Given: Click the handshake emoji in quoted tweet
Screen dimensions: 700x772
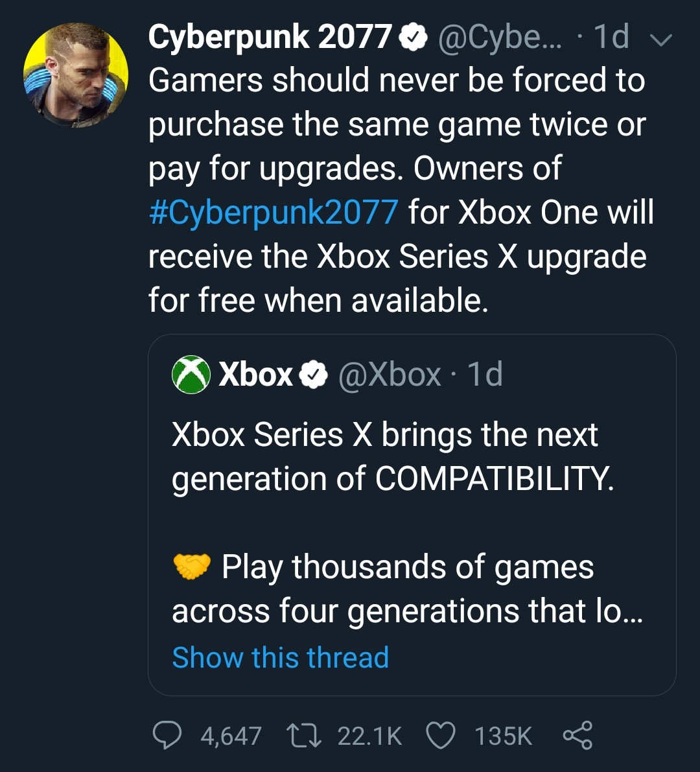Looking at the screenshot, I should tap(192, 567).
